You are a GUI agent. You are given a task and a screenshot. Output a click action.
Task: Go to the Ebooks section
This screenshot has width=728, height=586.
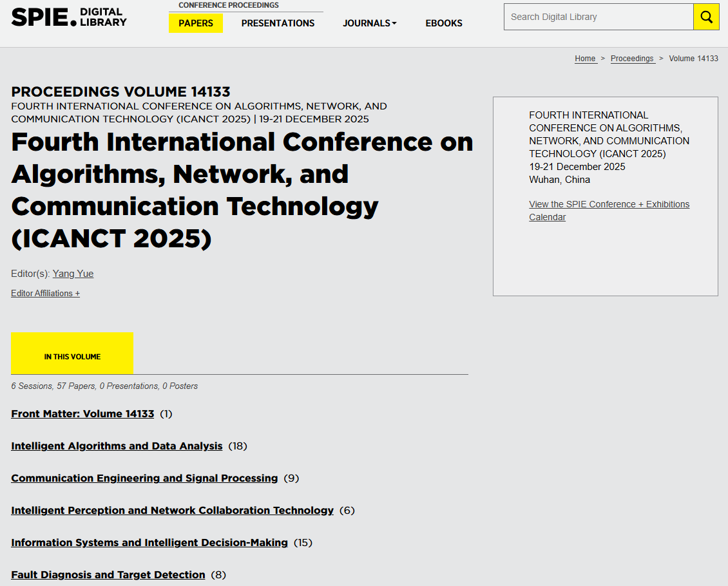tap(443, 23)
